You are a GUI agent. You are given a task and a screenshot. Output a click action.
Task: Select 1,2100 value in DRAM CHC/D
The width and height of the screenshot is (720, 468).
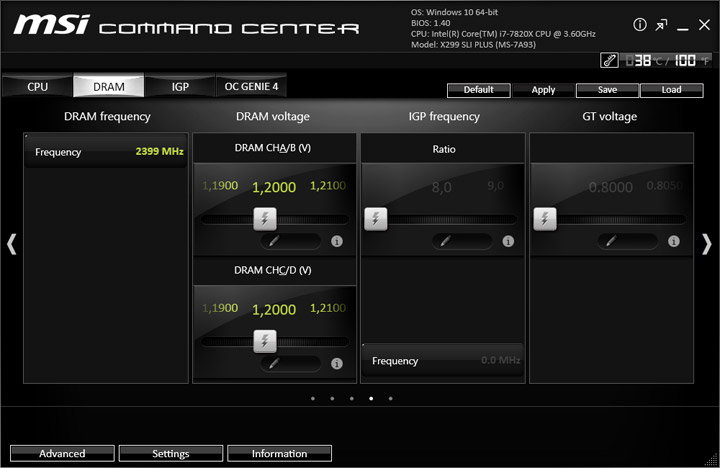(x=328, y=308)
